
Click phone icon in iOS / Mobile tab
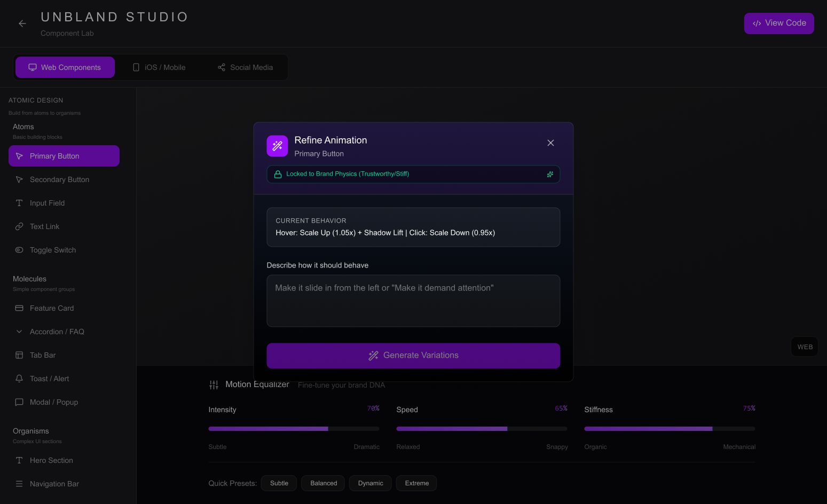pyautogui.click(x=136, y=67)
